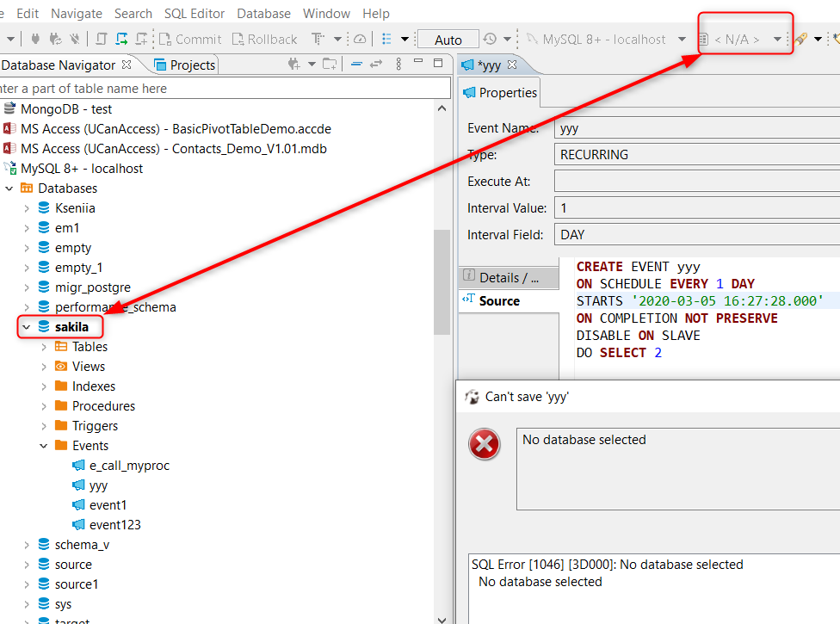Click the Connect plug icon in toolbar

(35, 39)
